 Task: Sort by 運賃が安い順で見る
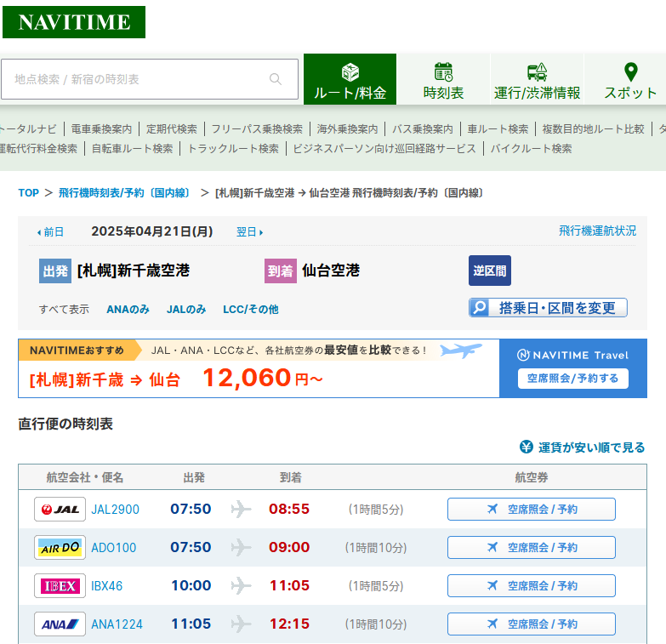click(x=591, y=447)
